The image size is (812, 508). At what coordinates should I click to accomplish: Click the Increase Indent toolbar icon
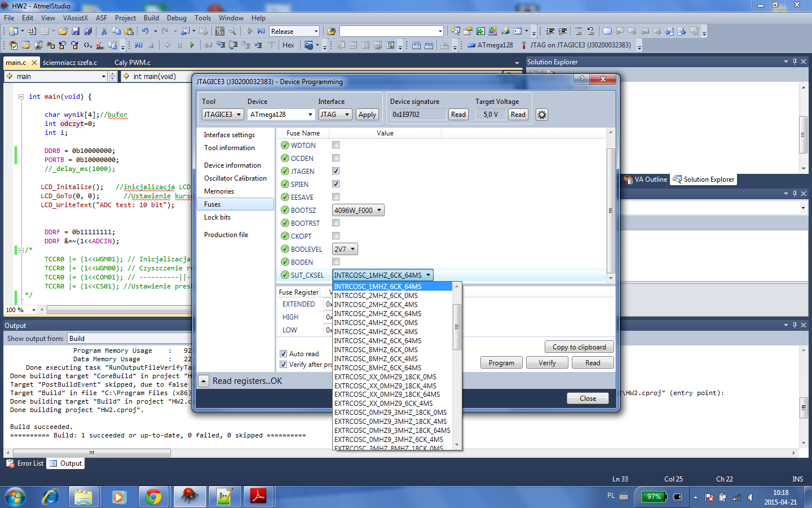(x=563, y=31)
